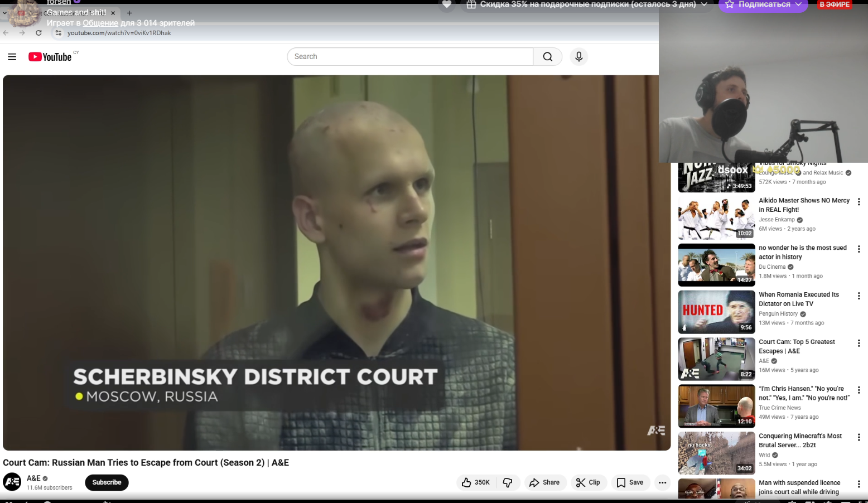Click the browser address bar URL
Image resolution: width=868 pixels, height=503 pixels.
tap(119, 33)
